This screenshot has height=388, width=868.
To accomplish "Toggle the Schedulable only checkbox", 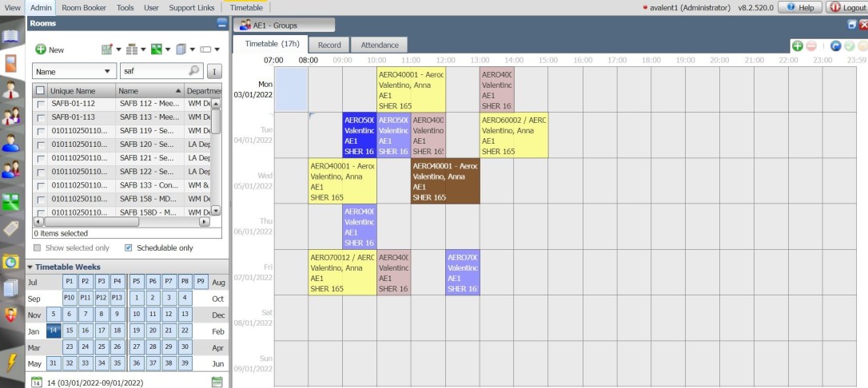I will pyautogui.click(x=130, y=247).
